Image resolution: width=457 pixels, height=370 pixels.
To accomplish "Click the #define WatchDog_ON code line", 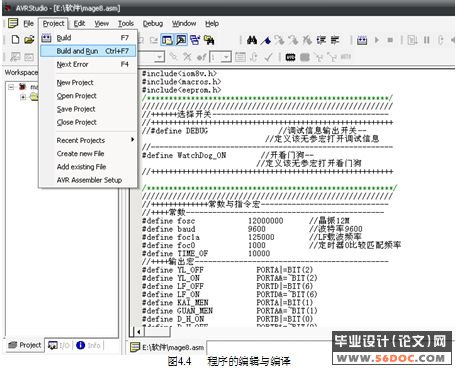I will [184, 155].
